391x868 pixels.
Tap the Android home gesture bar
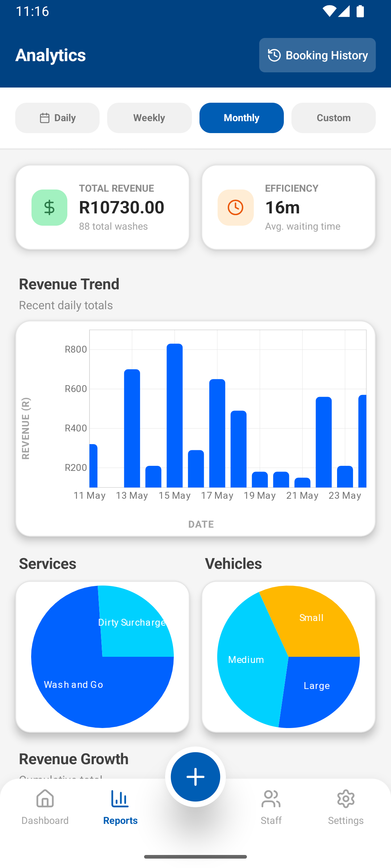pyautogui.click(x=195, y=857)
